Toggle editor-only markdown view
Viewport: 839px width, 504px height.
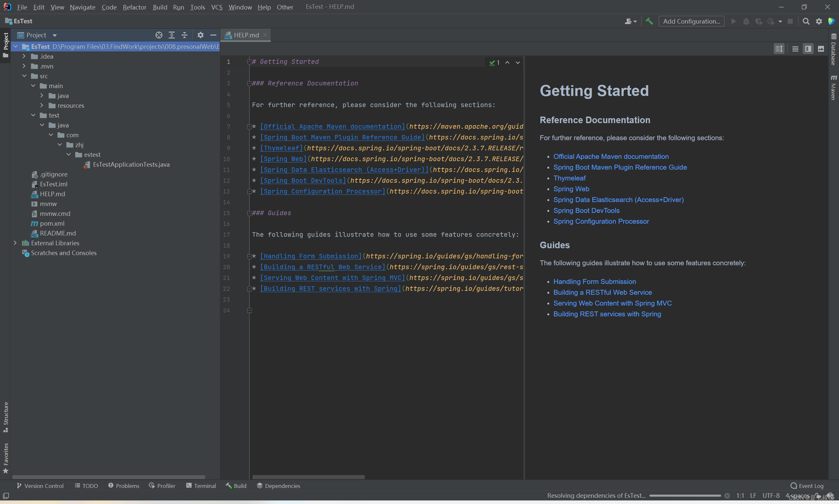coord(795,49)
